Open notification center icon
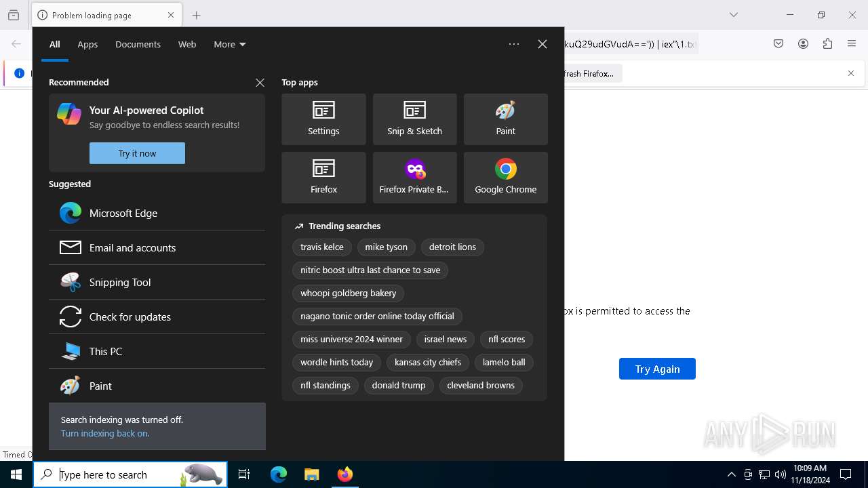 coord(846,474)
